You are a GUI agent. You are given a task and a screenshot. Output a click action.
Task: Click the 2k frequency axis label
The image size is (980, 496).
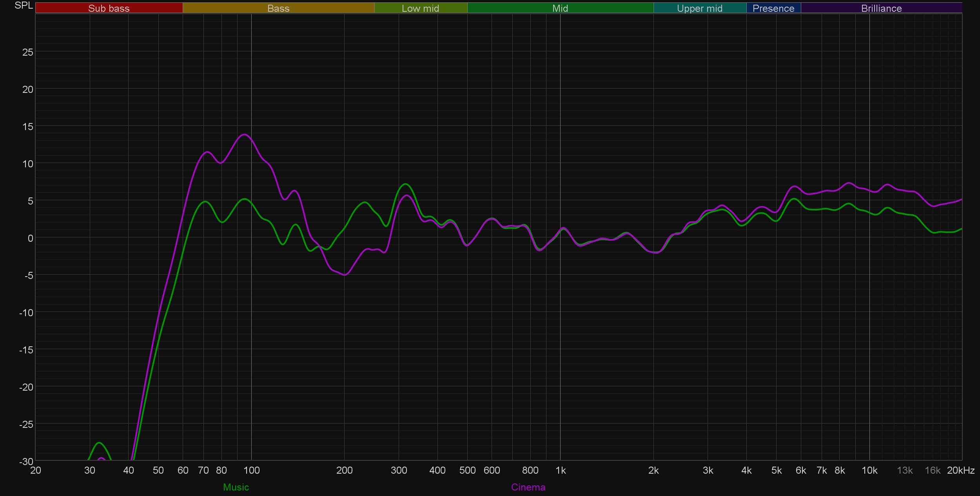pos(653,471)
